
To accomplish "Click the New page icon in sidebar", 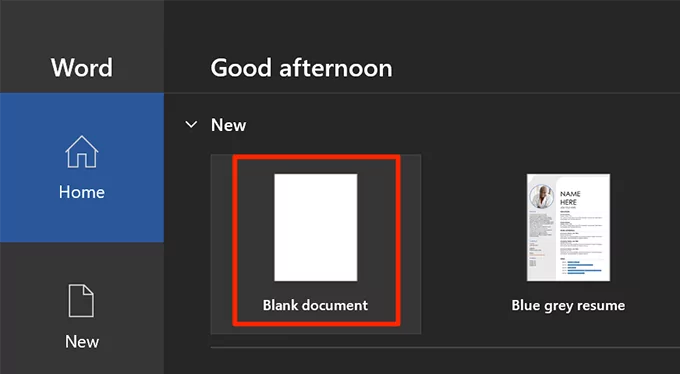I will point(81,301).
